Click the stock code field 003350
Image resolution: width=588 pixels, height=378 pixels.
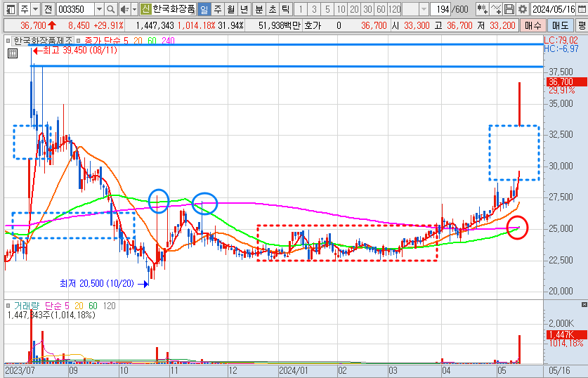tap(76, 9)
